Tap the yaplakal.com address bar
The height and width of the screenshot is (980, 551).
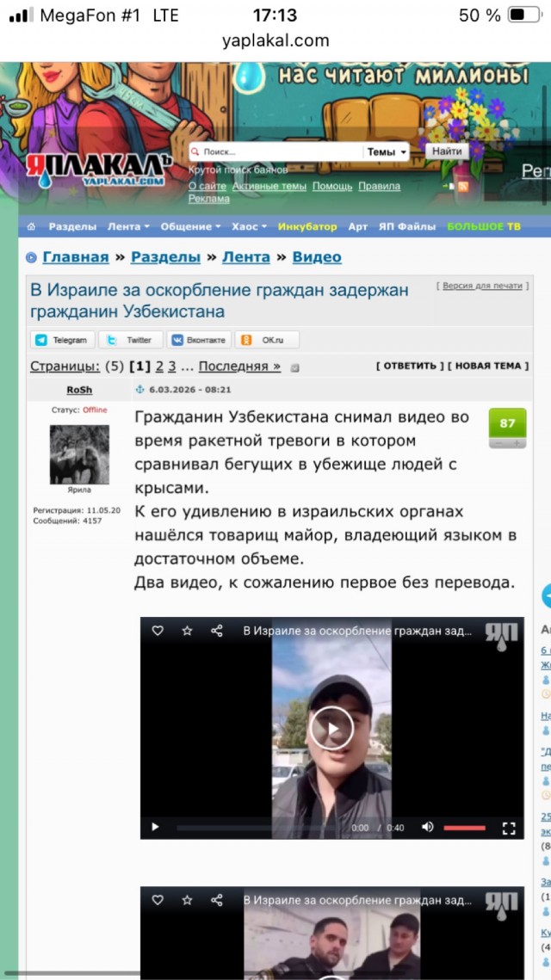(275, 40)
